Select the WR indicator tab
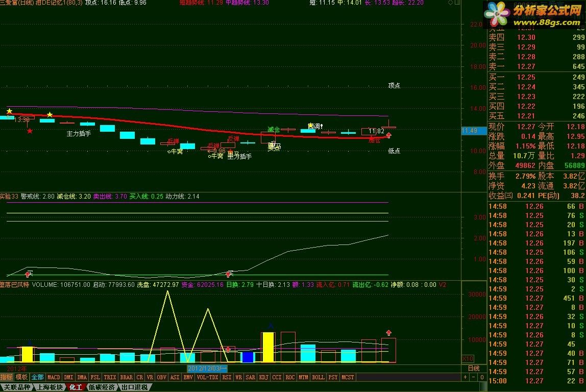This screenshot has width=586, height=392. [238, 377]
